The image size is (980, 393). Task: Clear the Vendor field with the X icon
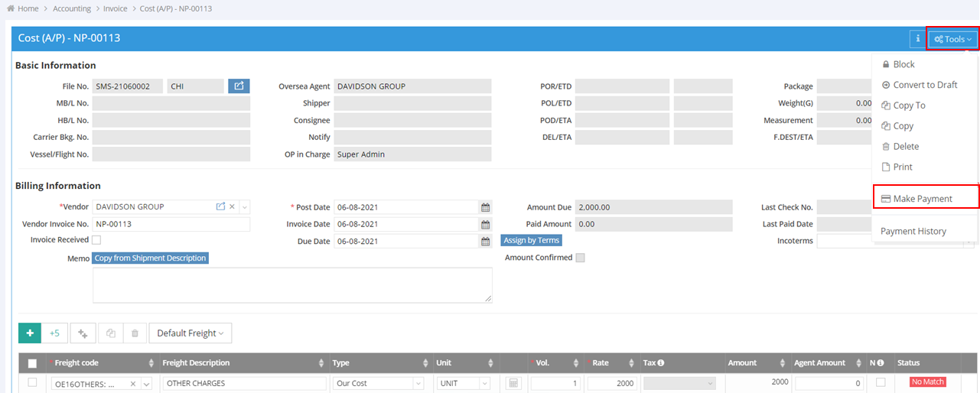coord(232,206)
